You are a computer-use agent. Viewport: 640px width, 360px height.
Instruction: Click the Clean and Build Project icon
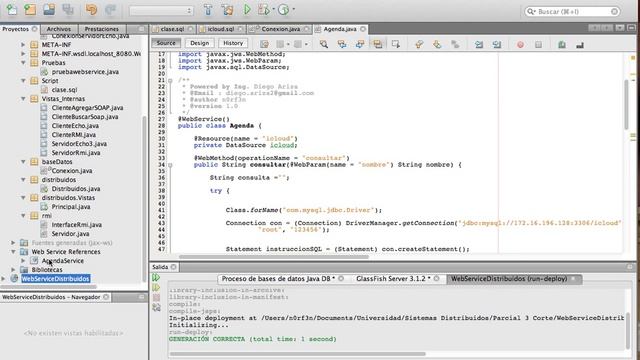(x=227, y=10)
